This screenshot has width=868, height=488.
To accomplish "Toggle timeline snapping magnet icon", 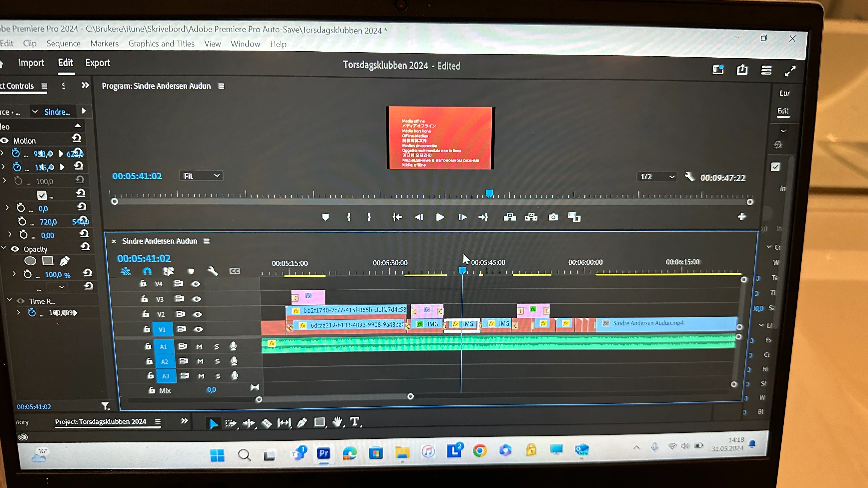I will [x=147, y=271].
